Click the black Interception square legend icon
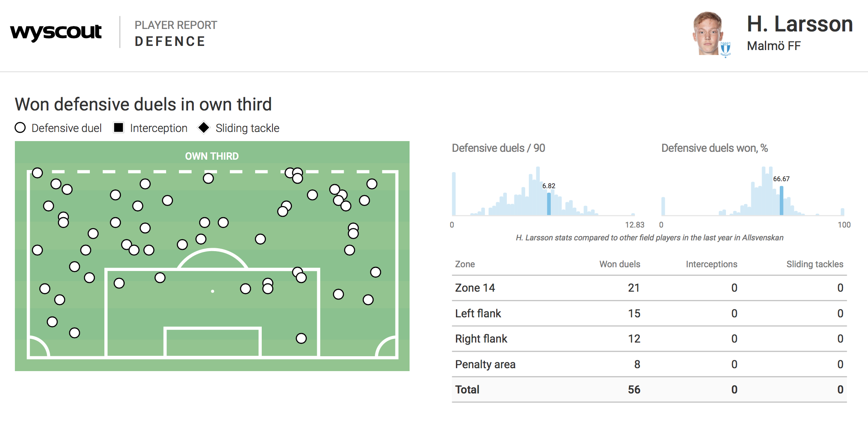Image resolution: width=868 pixels, height=422 pixels. [118, 128]
